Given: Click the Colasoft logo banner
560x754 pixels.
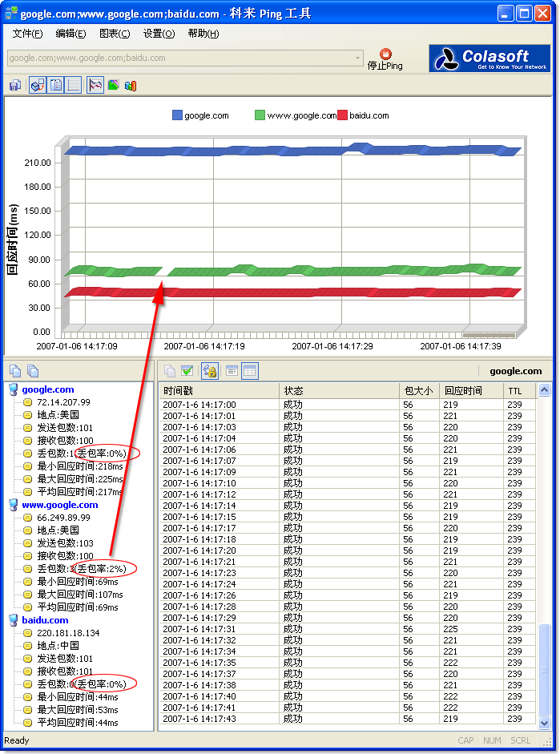Looking at the screenshot, I should pyautogui.click(x=489, y=58).
